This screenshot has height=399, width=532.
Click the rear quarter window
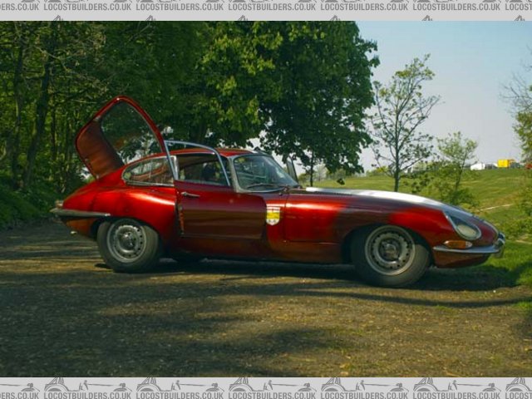(150, 172)
